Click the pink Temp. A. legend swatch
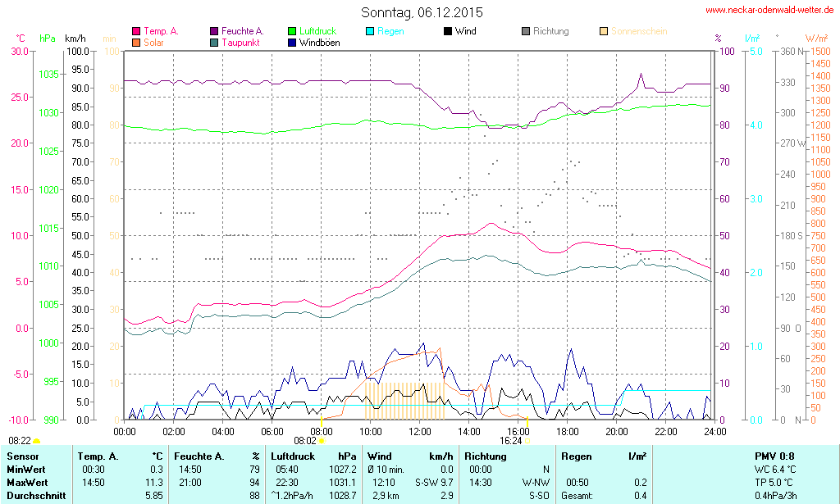Viewport: 840px width, 504px height. click(x=136, y=31)
